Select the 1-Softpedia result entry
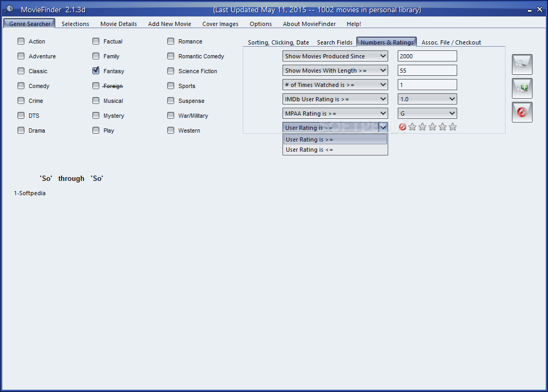 point(30,193)
